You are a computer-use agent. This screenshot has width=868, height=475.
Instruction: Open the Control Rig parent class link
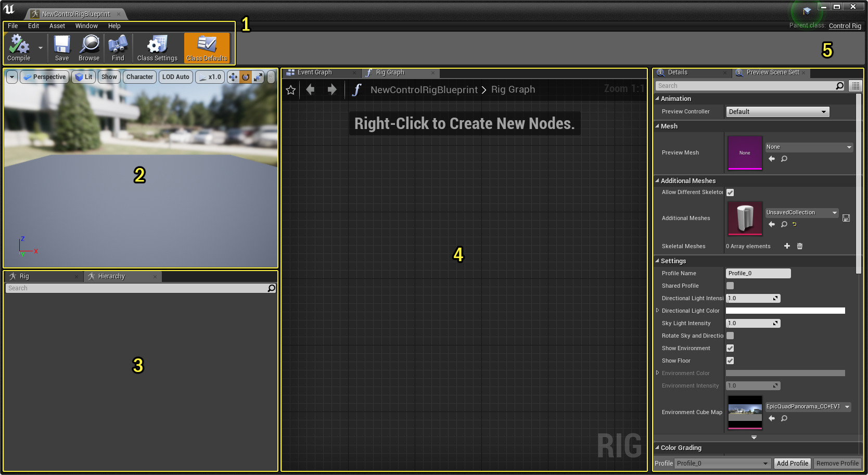tap(845, 25)
